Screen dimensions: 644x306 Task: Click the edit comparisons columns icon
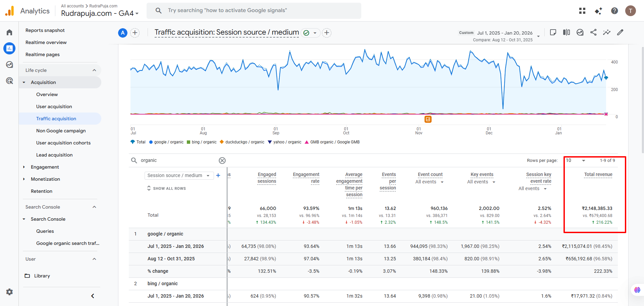567,32
